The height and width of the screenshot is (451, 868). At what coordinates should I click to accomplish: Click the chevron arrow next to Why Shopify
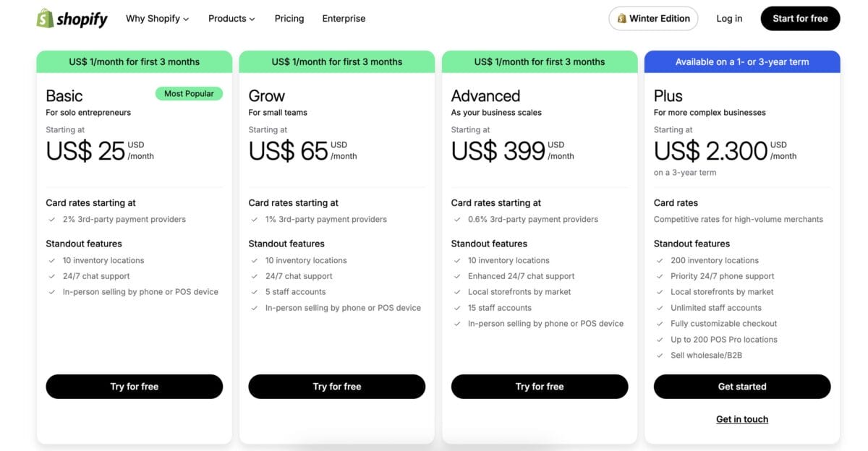point(185,19)
